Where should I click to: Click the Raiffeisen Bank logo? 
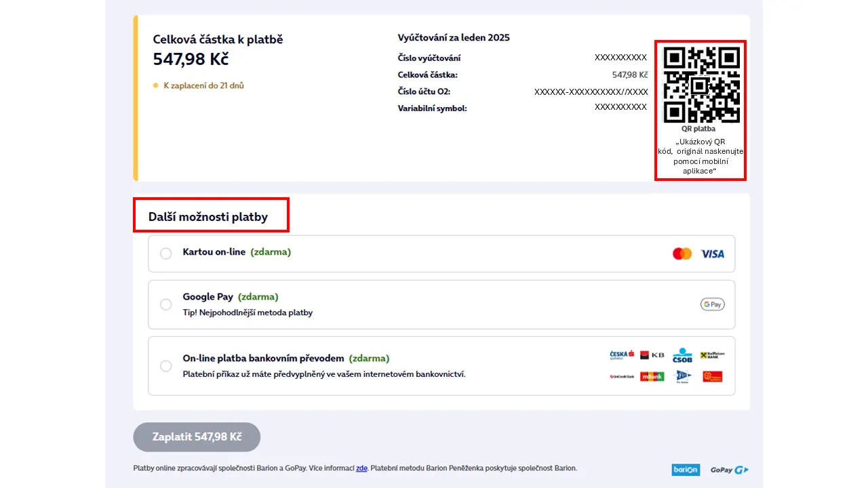[x=713, y=354]
